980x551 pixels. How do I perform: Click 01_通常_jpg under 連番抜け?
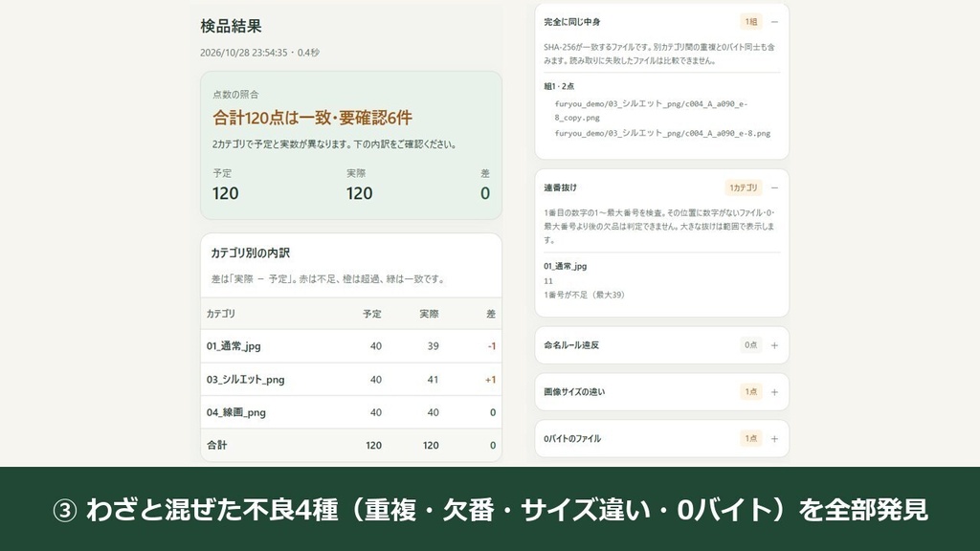coord(565,266)
